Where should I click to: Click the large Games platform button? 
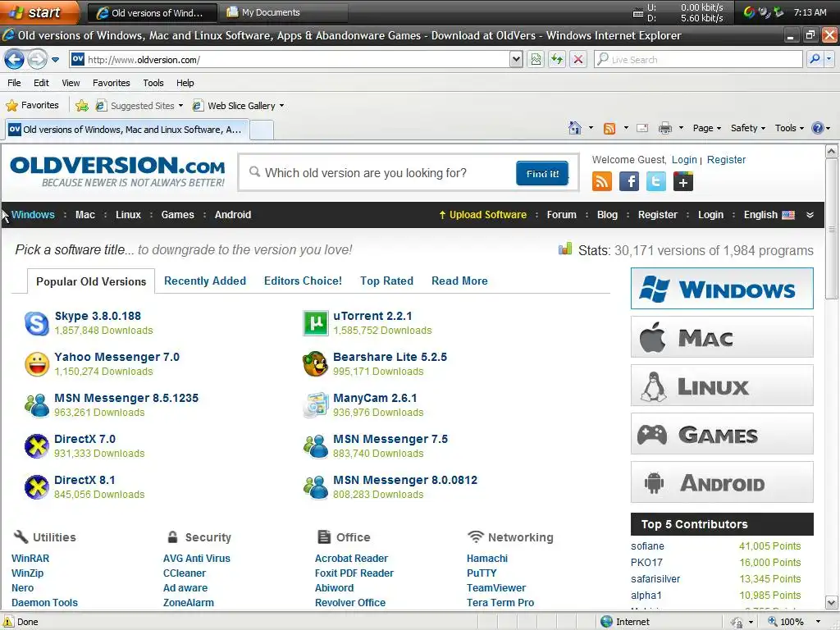coord(722,433)
